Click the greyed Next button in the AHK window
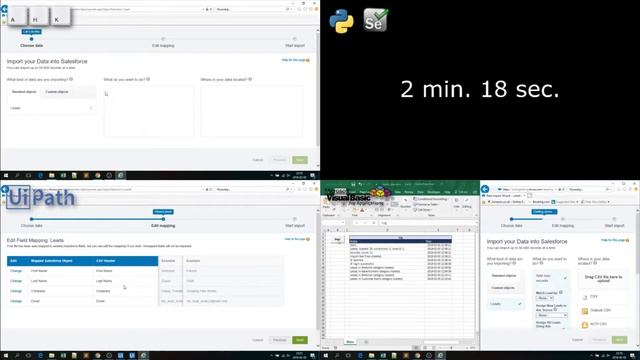 tap(300, 160)
